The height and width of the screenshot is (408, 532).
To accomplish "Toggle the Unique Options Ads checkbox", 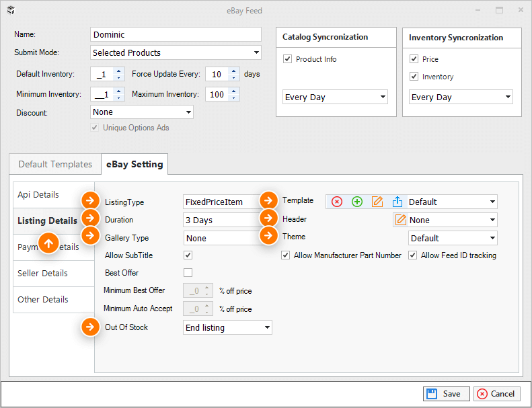I will [94, 128].
